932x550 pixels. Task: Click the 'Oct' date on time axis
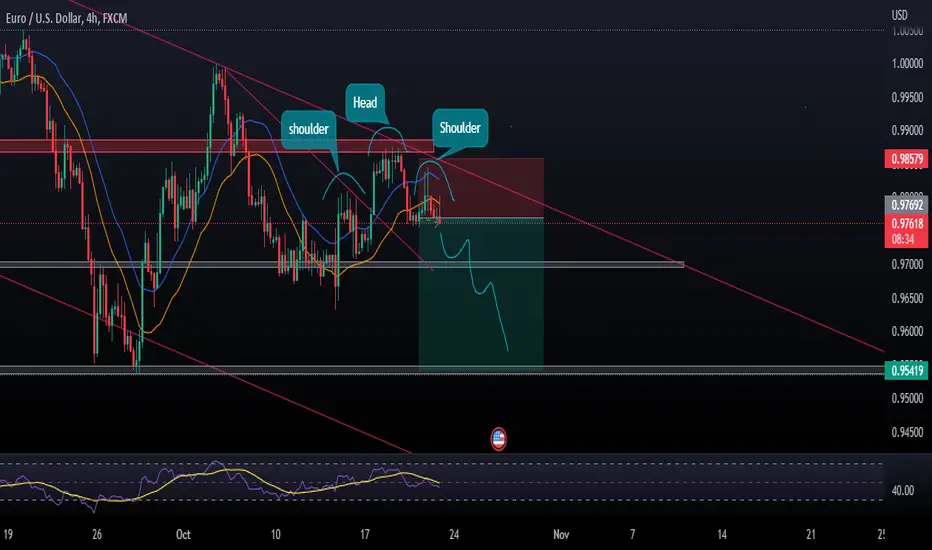[x=183, y=534]
